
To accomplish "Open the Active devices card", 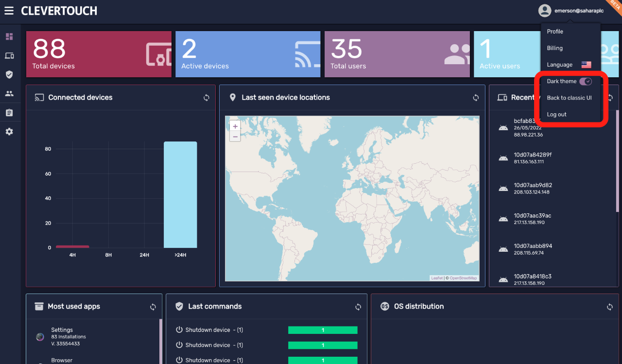I will pos(248,54).
